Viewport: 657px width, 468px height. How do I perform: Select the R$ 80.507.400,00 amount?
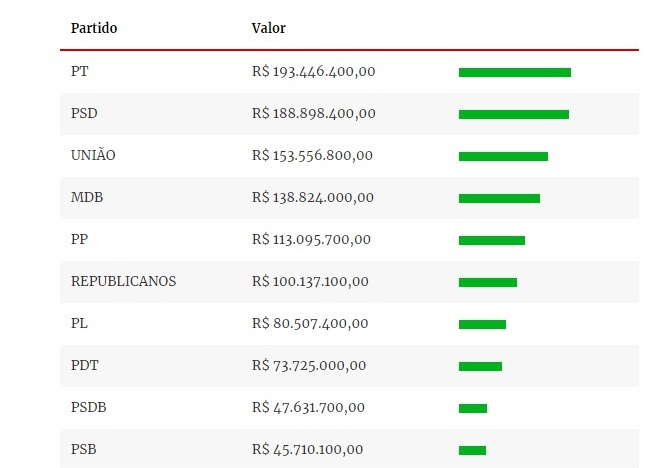pyautogui.click(x=310, y=324)
